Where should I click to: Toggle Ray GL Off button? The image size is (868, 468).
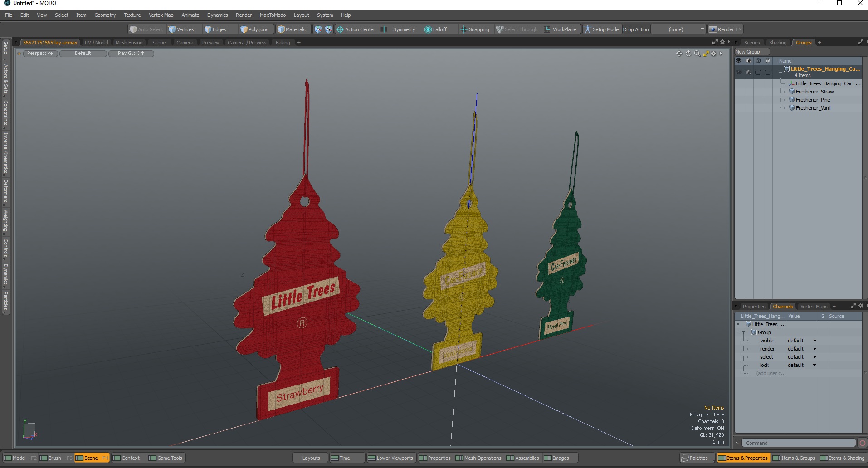pos(131,54)
